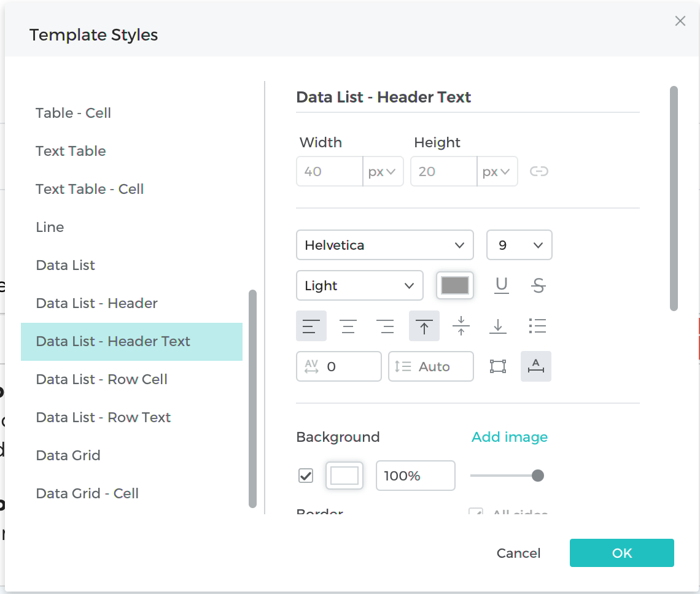
Task: Set vertical alignment to middle
Action: [x=461, y=326]
